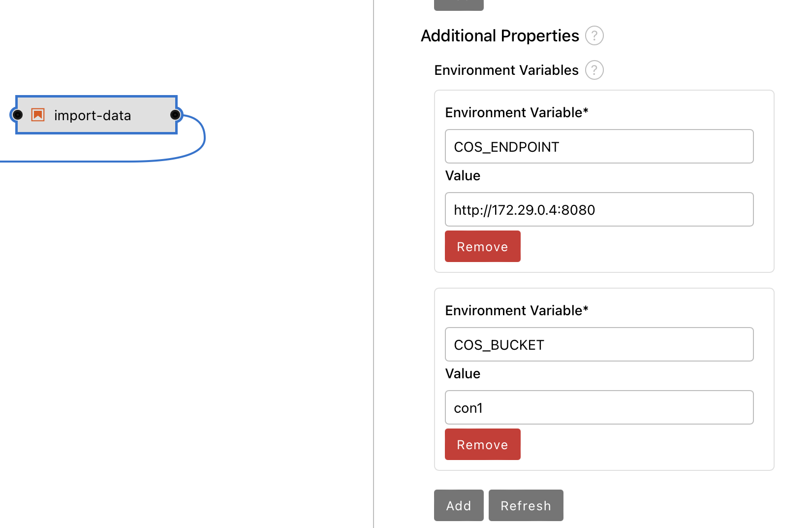
Task: Click the COS_BUCKET variable name field
Action: pos(599,344)
